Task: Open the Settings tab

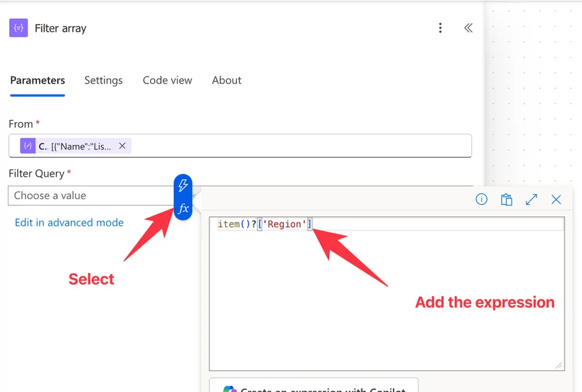Action: (x=103, y=80)
